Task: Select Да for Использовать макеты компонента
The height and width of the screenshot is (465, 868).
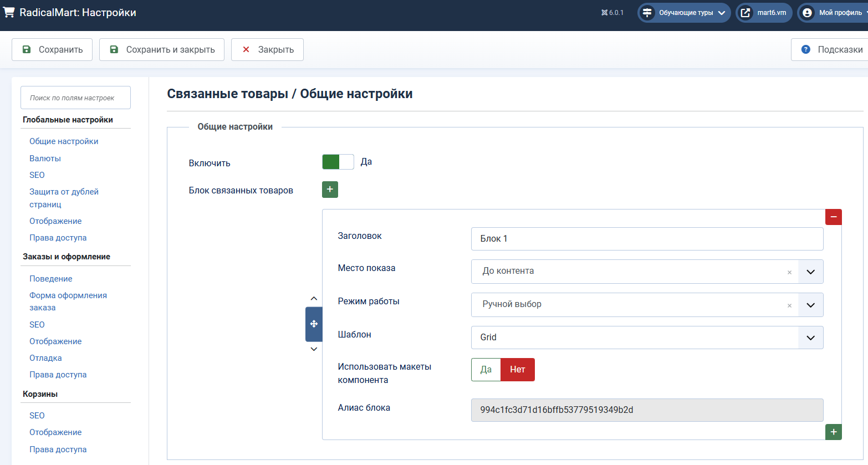Action: [486, 370]
